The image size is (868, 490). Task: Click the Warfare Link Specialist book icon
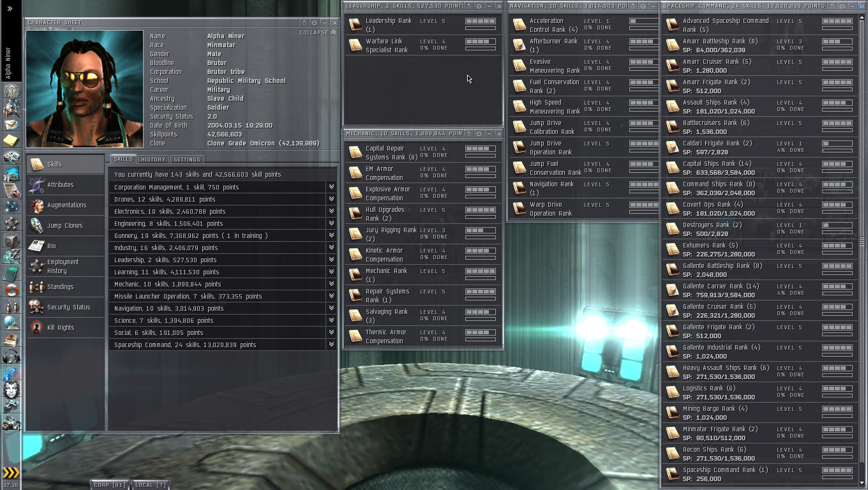click(x=355, y=45)
